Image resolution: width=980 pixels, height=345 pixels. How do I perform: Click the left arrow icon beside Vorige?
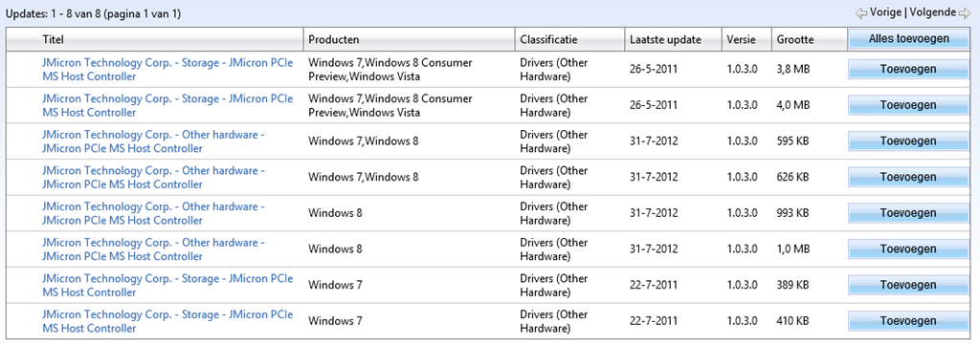[x=860, y=12]
